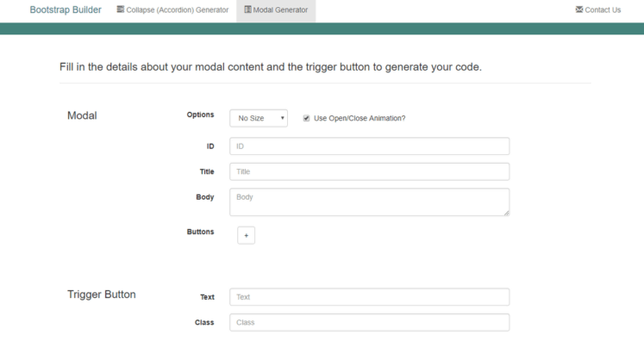Viewport: 644px width, 341px height.
Task: Click the Modal section heading
Action: [x=82, y=115]
